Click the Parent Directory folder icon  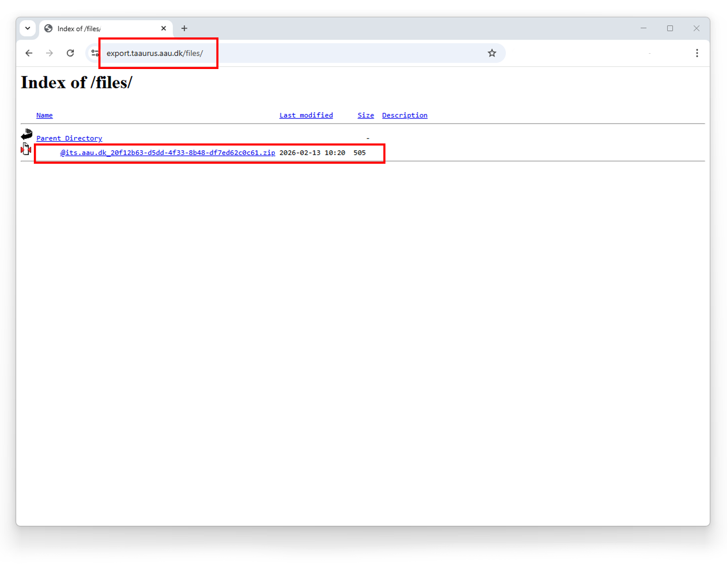point(27,134)
